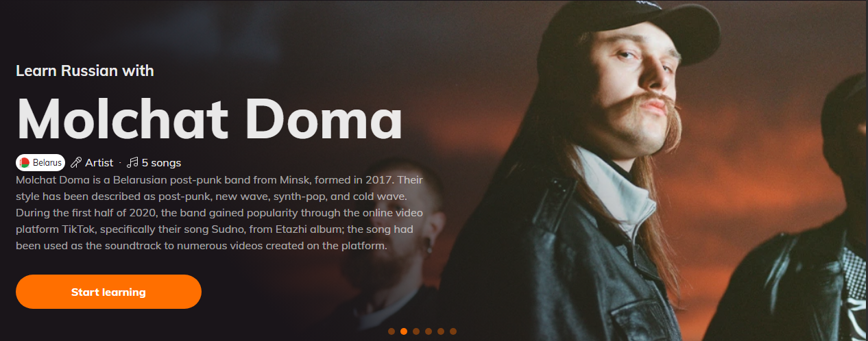Show the last carousel slide dot

(453, 331)
